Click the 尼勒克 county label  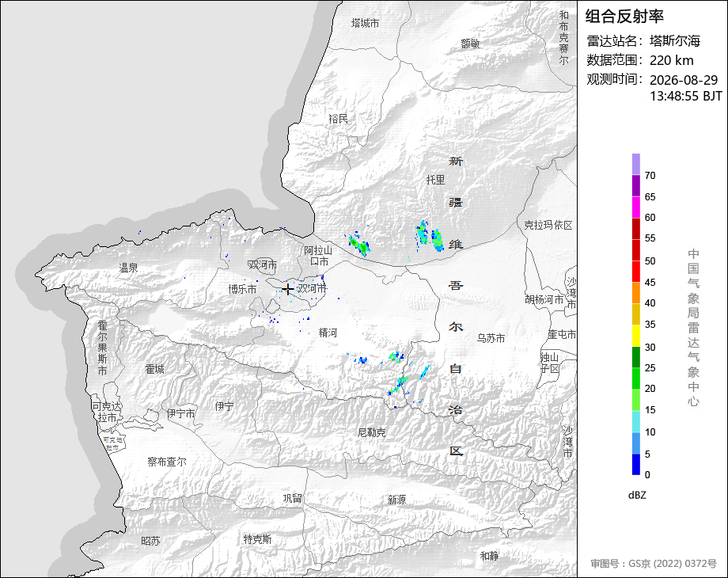(x=371, y=432)
